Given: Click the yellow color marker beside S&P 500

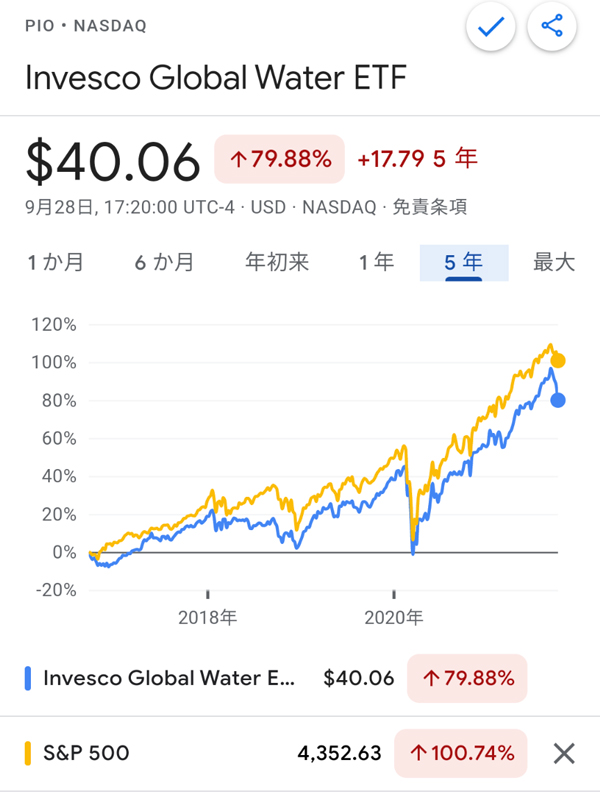Looking at the screenshot, I should coord(26,752).
